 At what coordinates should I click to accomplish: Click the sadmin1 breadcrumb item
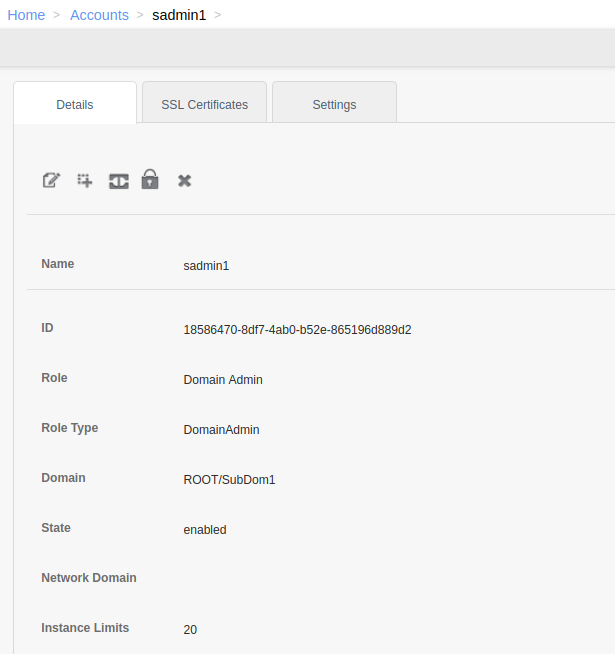[x=179, y=15]
